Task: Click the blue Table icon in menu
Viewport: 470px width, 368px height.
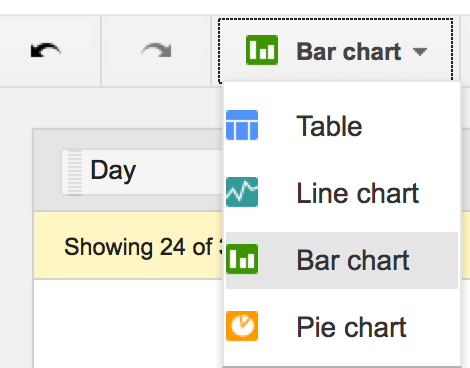Action: (242, 125)
